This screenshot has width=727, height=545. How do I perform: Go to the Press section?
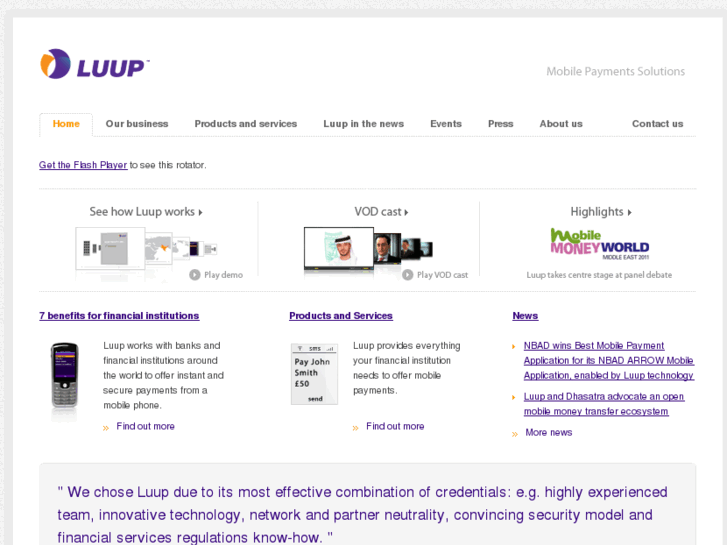[501, 124]
